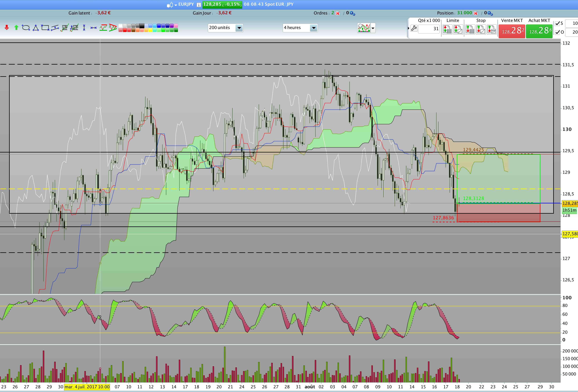Show EURJPY instrument info
Image resolution: width=578 pixels, height=392 pixels.
[x=199, y=5]
